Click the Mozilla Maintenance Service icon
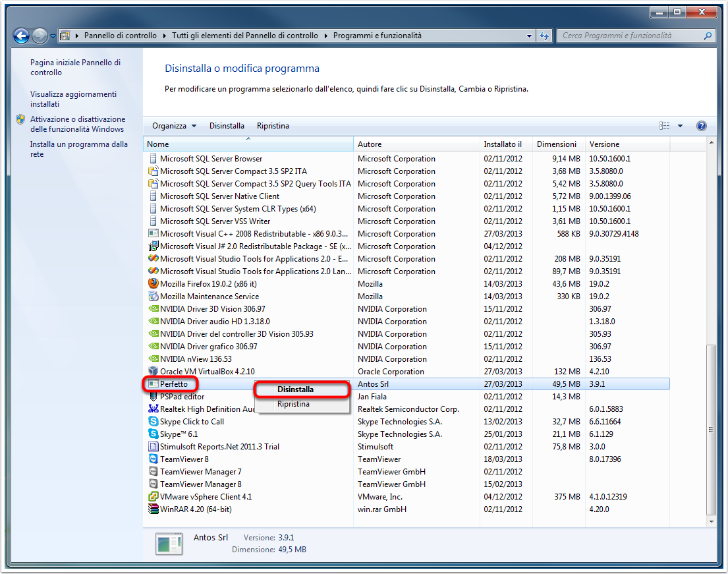The image size is (728, 574). point(154,296)
